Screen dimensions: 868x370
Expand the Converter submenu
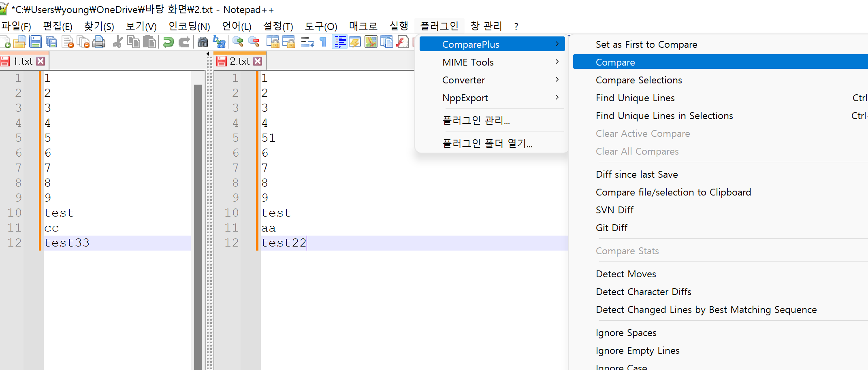click(492, 80)
